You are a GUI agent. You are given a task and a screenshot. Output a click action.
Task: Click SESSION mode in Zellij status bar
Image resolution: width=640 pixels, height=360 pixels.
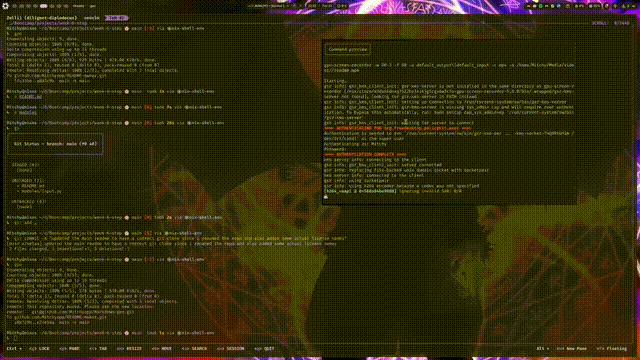point(231,349)
